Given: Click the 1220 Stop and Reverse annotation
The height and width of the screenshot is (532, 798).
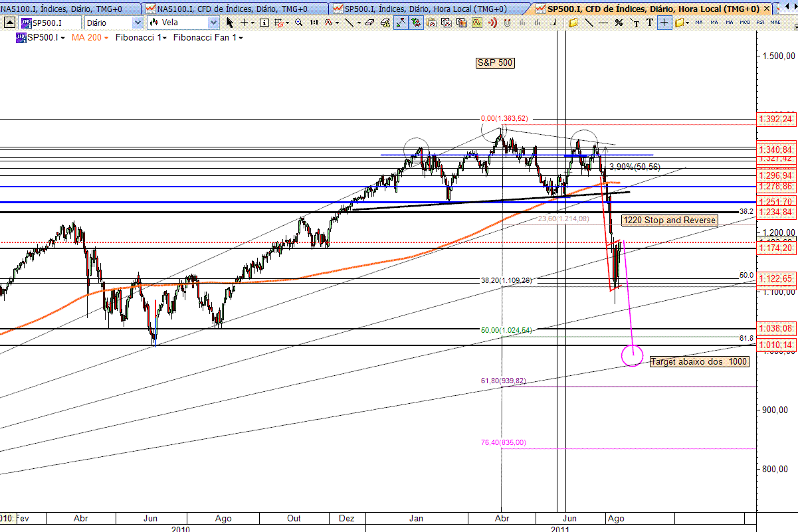Looking at the screenshot, I should (669, 220).
